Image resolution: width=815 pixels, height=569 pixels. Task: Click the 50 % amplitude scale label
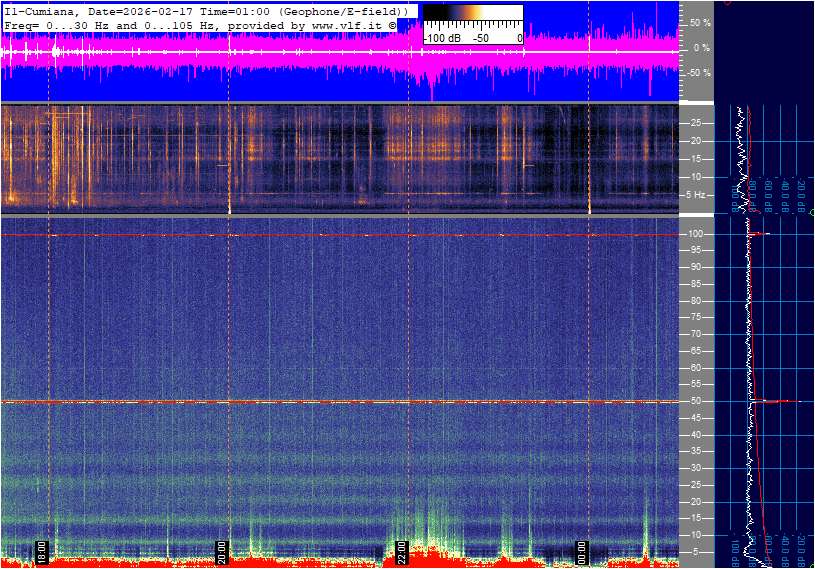point(699,22)
